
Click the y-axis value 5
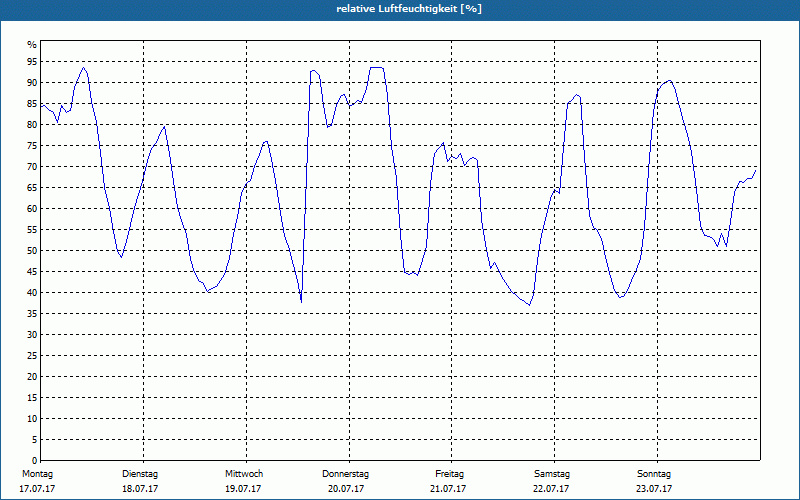coord(35,440)
